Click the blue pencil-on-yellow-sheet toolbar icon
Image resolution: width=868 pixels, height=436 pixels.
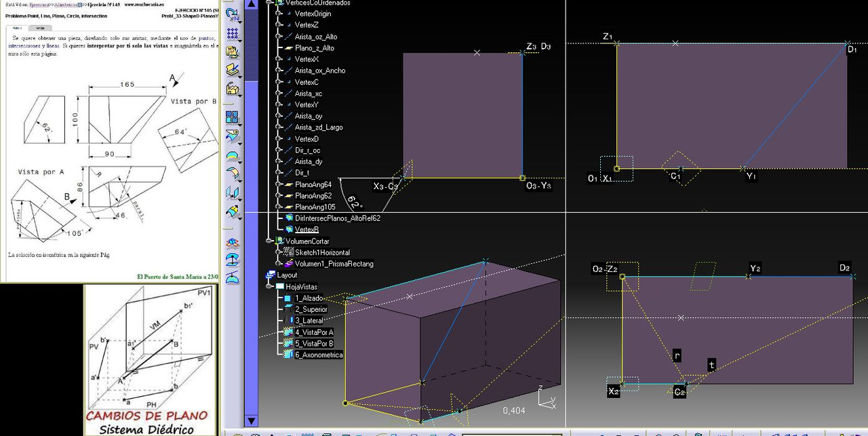click(232, 68)
